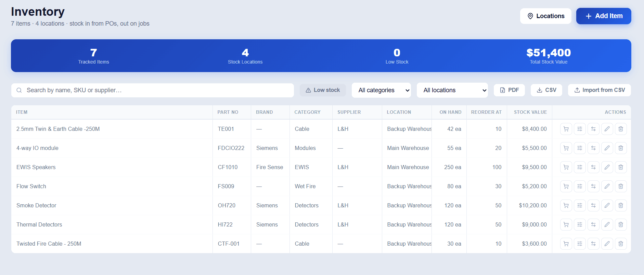The height and width of the screenshot is (275, 644).
Task: Click the 250 ea on-hand value
Action: point(452,167)
